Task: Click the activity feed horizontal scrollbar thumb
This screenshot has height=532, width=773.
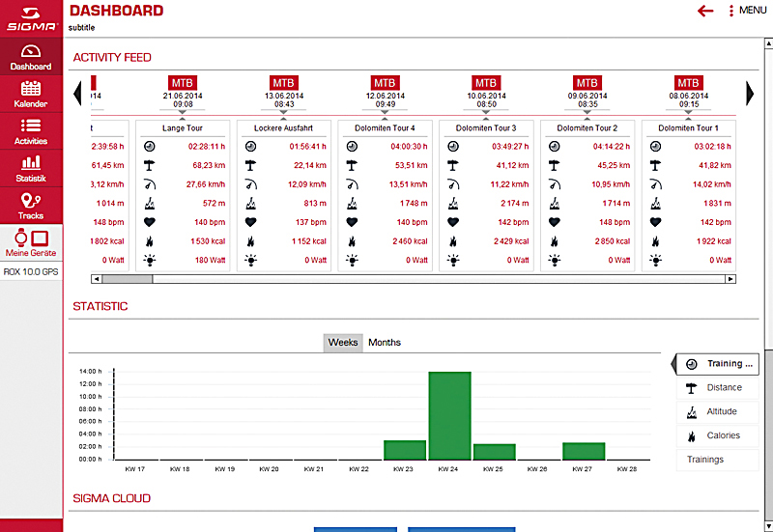Action: pyautogui.click(x=127, y=279)
